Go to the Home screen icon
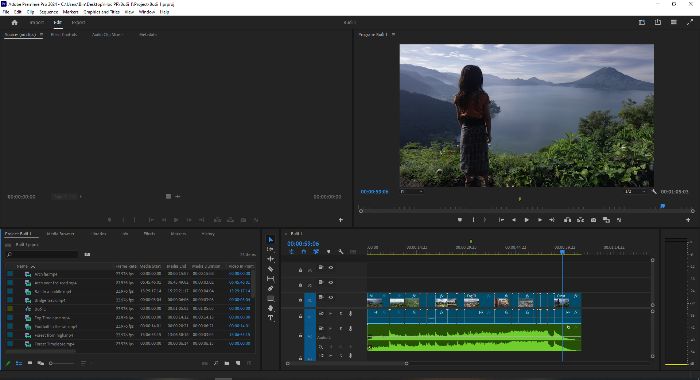This screenshot has height=380, width=700. [14, 22]
